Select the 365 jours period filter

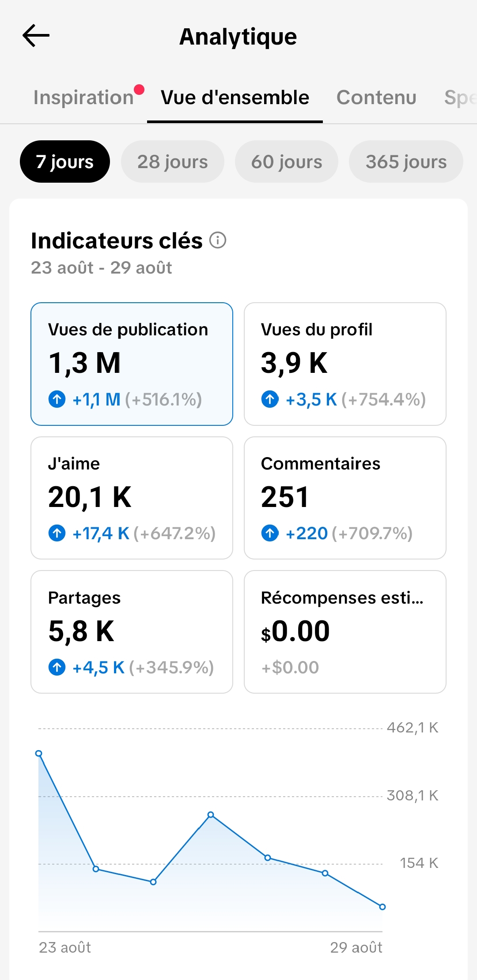tap(406, 161)
